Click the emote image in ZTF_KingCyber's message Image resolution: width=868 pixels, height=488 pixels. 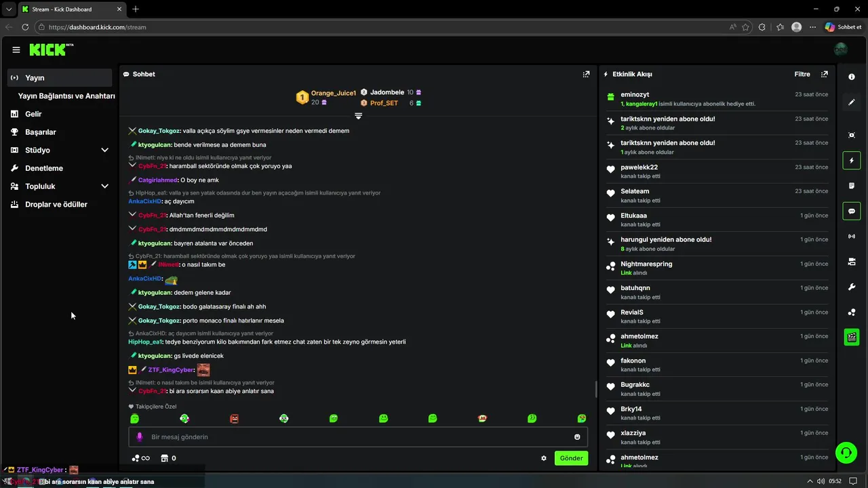203,369
